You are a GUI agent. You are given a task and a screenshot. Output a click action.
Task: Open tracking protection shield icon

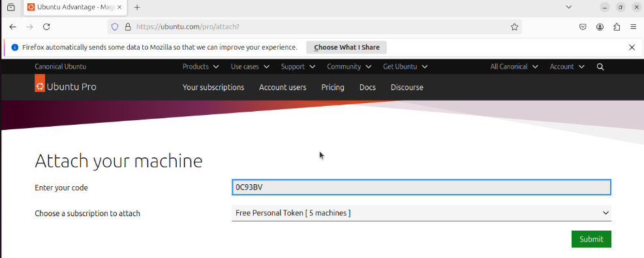click(115, 27)
